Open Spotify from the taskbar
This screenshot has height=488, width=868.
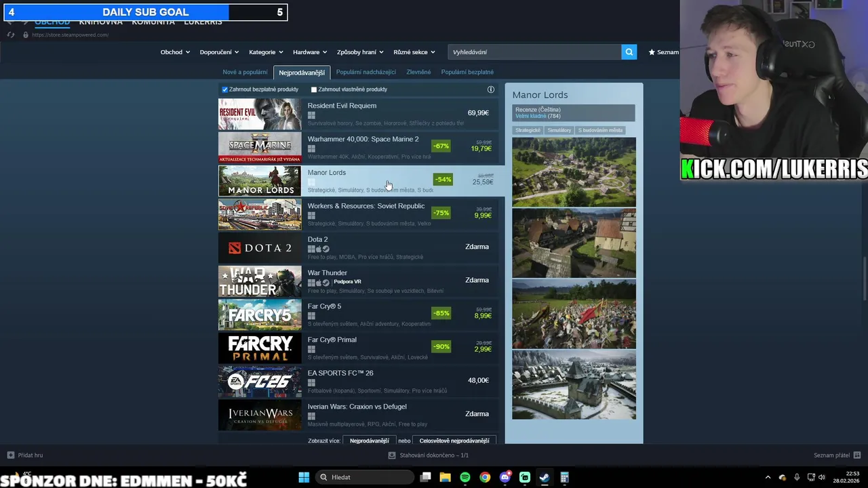click(x=465, y=477)
